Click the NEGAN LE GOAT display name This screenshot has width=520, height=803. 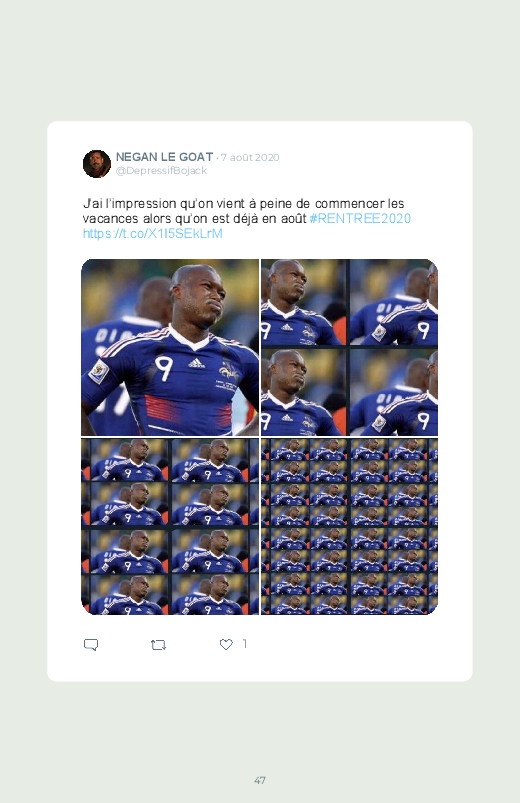point(164,157)
